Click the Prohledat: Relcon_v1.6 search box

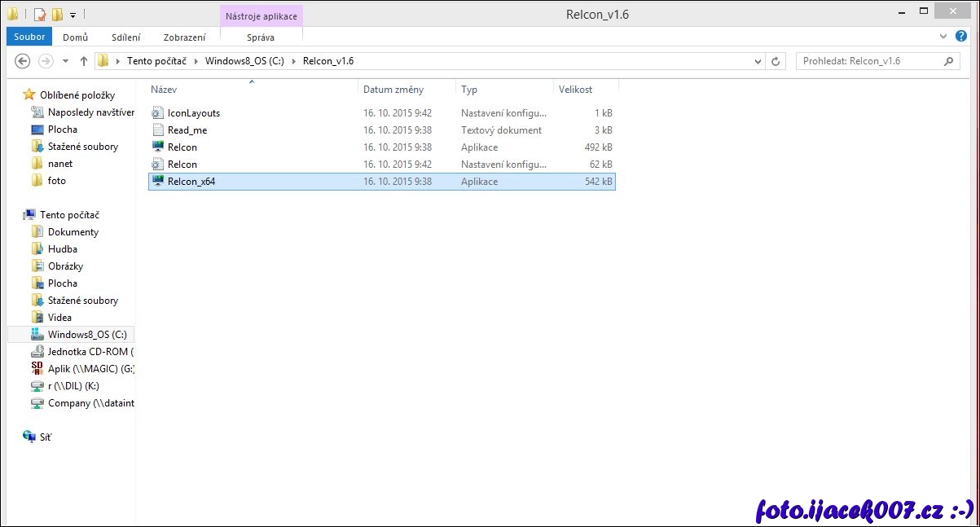click(x=867, y=61)
